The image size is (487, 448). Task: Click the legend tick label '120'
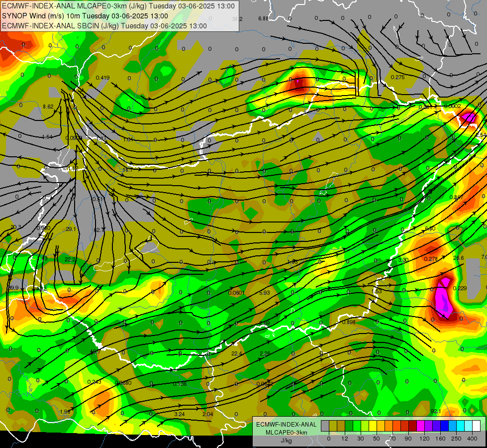point(425,439)
